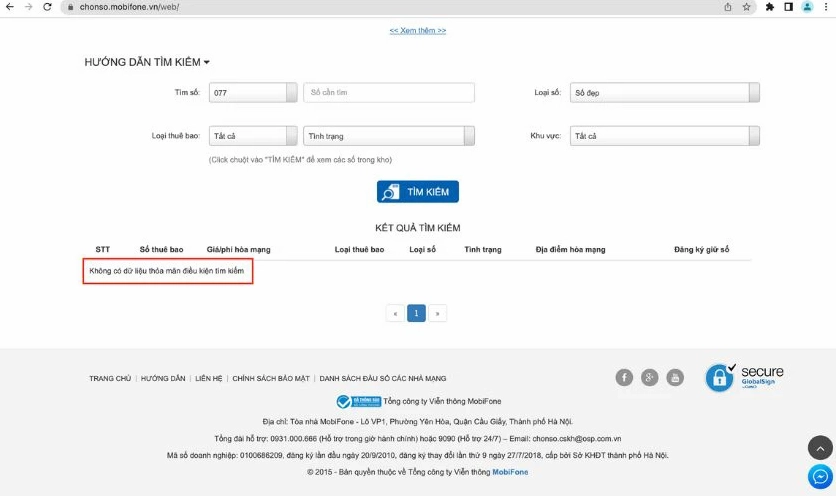The height and width of the screenshot is (496, 836).
Task: Click the GlobalSign secure seal badge
Action: pos(744,378)
